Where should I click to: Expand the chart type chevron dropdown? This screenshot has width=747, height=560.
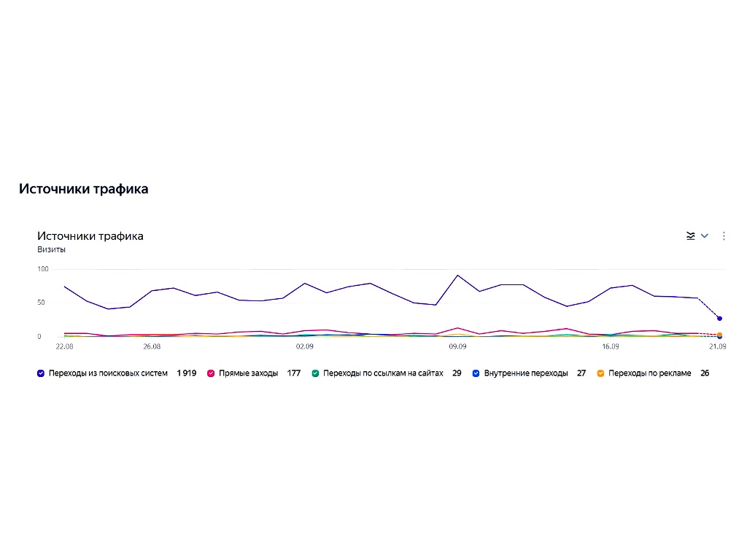pos(705,236)
